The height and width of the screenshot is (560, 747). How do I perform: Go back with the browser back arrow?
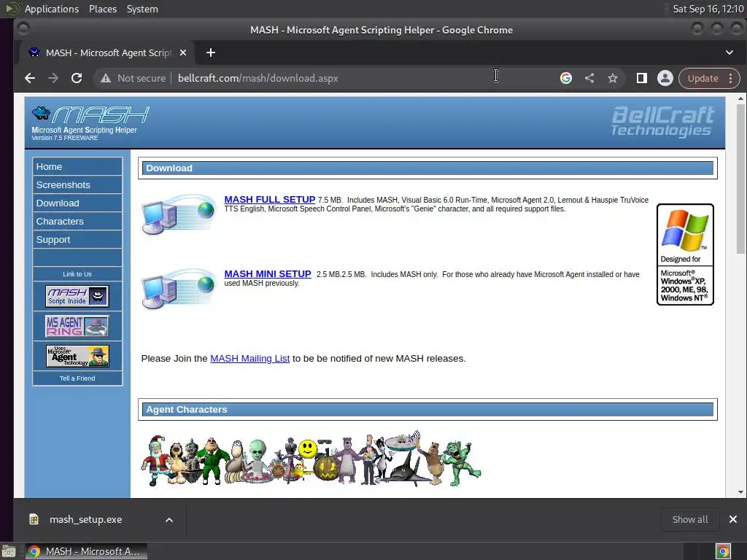(x=30, y=78)
